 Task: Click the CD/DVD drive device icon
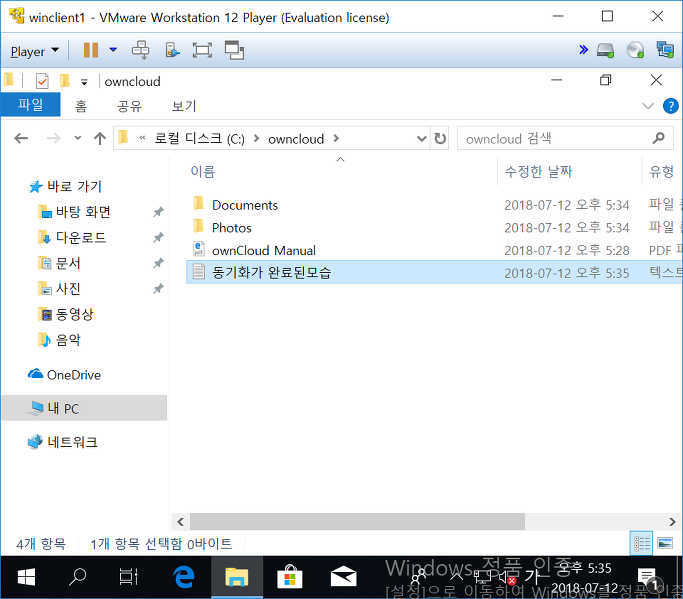[x=636, y=50]
